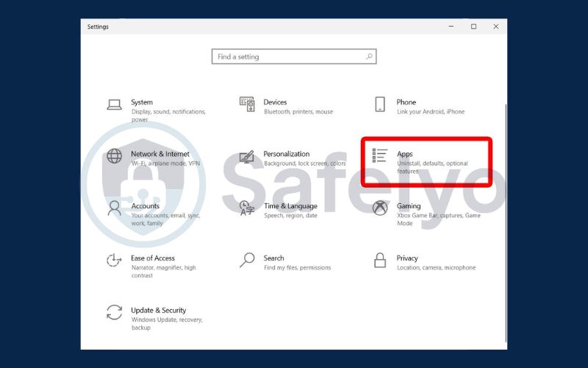This screenshot has height=368, width=588.
Task: Open the Gaming Xbox icon
Action: pos(380,208)
